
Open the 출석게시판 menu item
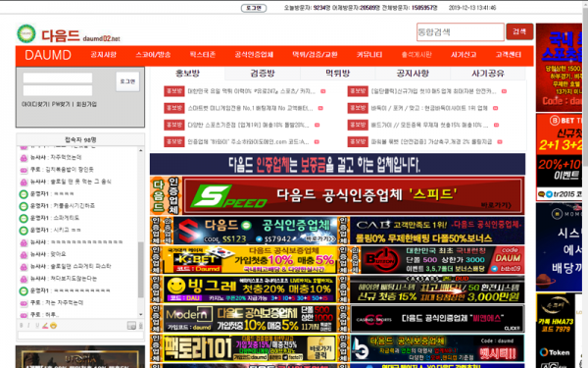point(416,55)
